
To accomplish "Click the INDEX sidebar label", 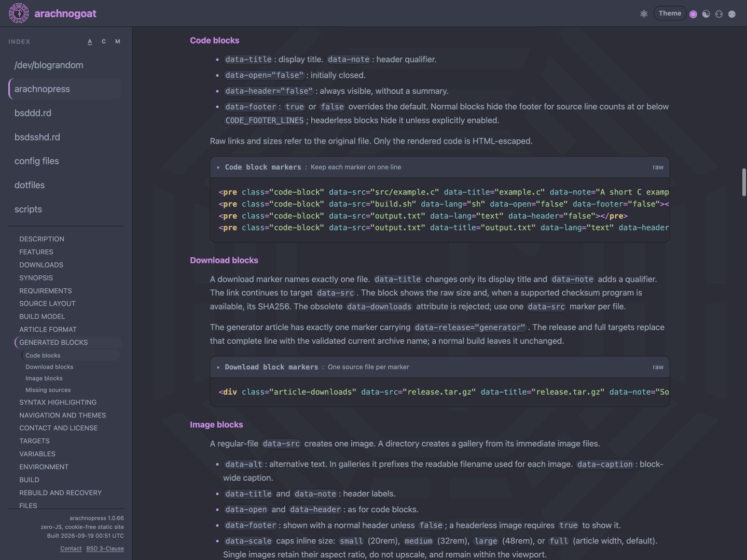I will click(x=19, y=41).
